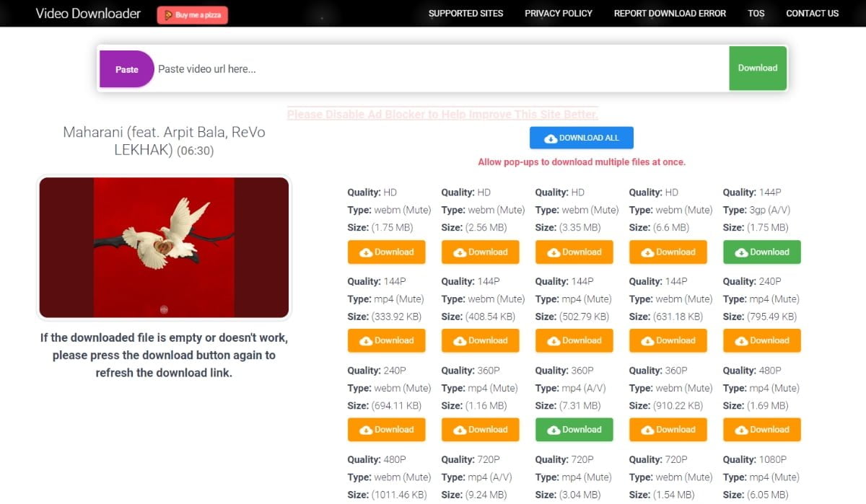Open the TOS page

756,13
